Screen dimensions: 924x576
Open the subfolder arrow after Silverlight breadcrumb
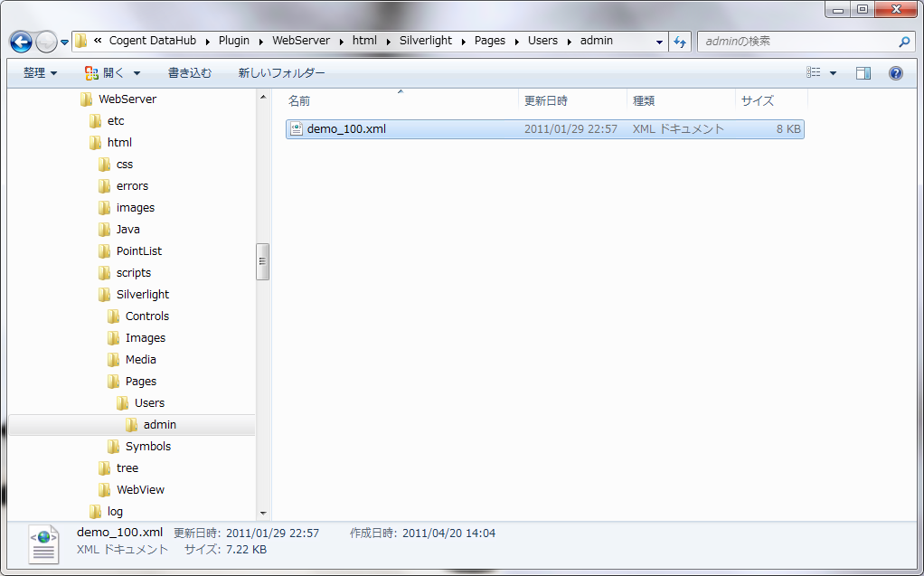tap(463, 42)
